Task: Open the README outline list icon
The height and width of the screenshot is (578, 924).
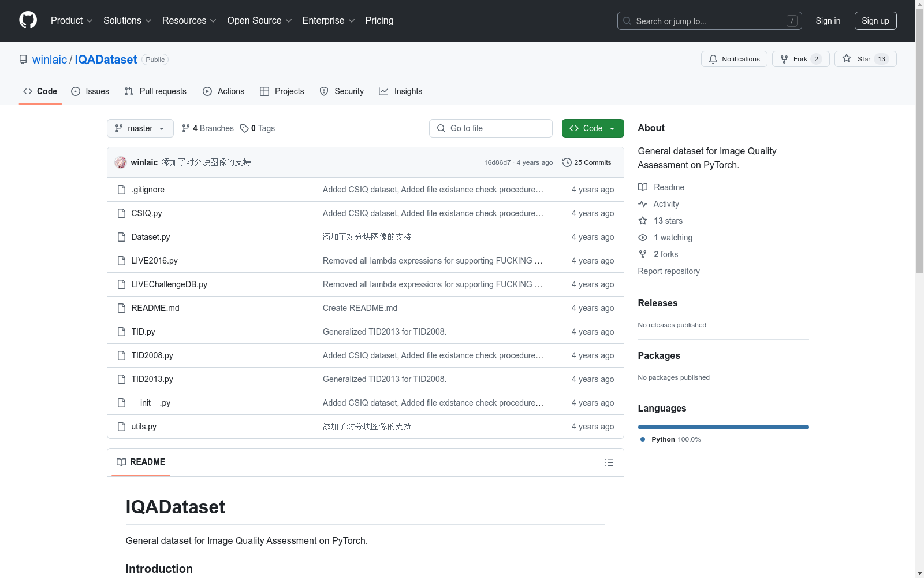Action: pyautogui.click(x=609, y=462)
